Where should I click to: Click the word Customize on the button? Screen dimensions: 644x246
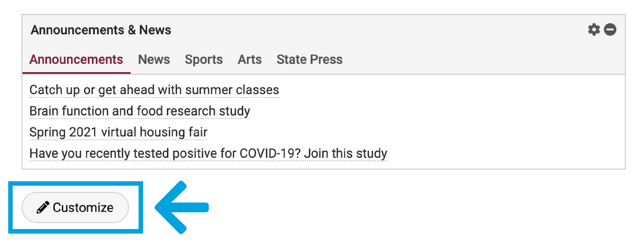(83, 207)
